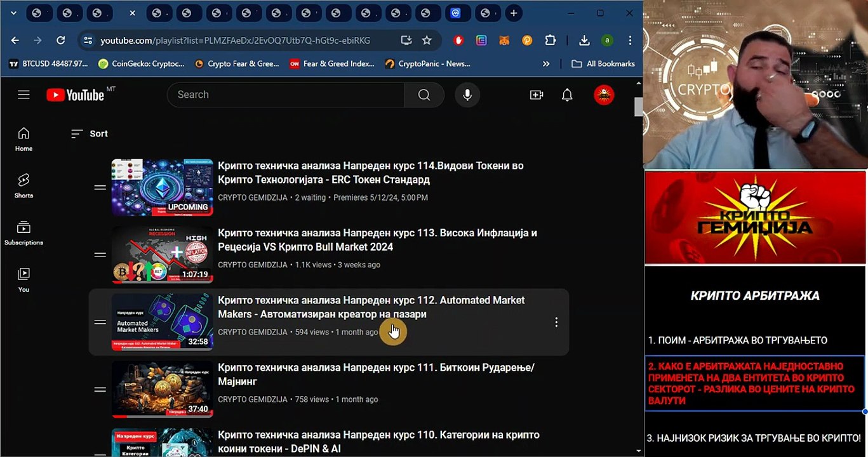
Task: Open the course 113 Bull Market 2024 title
Action: point(377,240)
